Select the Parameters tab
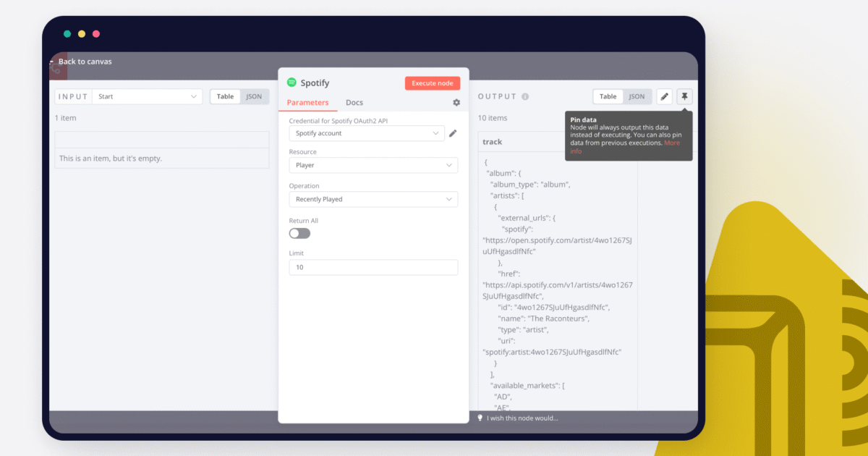The height and width of the screenshot is (456, 868). (x=307, y=103)
